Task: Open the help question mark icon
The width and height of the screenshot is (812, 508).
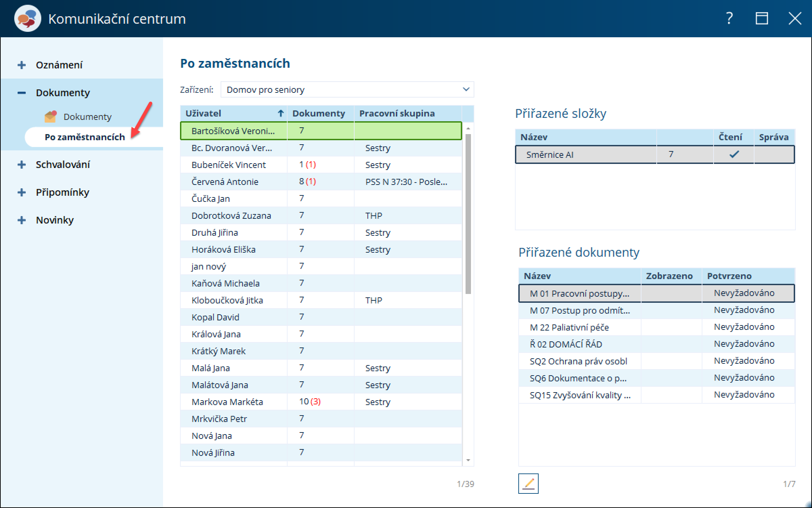Action: [x=729, y=18]
